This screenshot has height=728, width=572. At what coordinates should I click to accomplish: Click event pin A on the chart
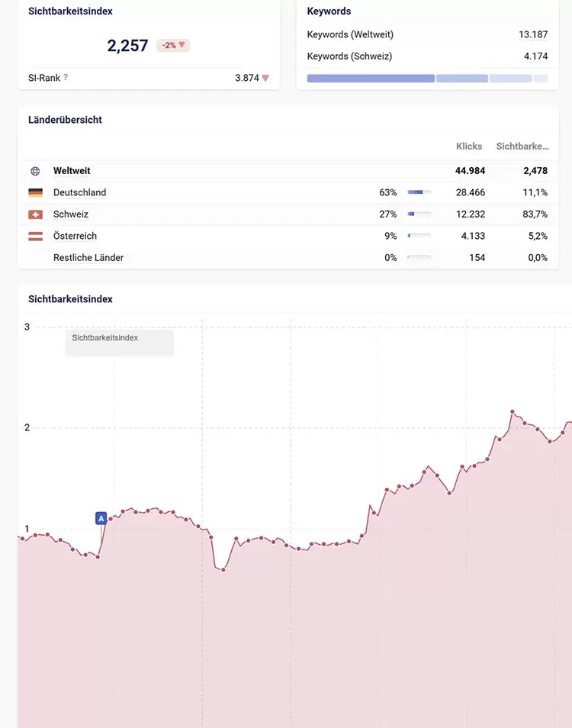(101, 518)
